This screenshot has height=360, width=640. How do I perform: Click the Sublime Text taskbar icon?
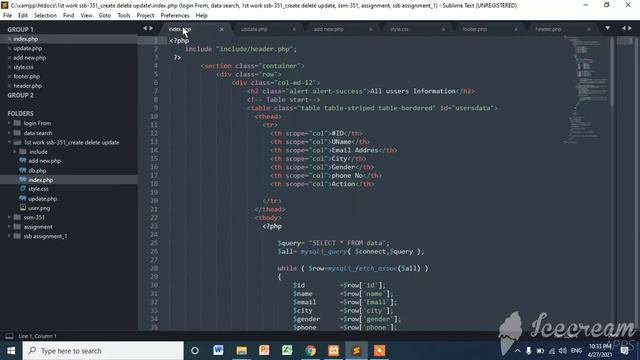point(356,351)
